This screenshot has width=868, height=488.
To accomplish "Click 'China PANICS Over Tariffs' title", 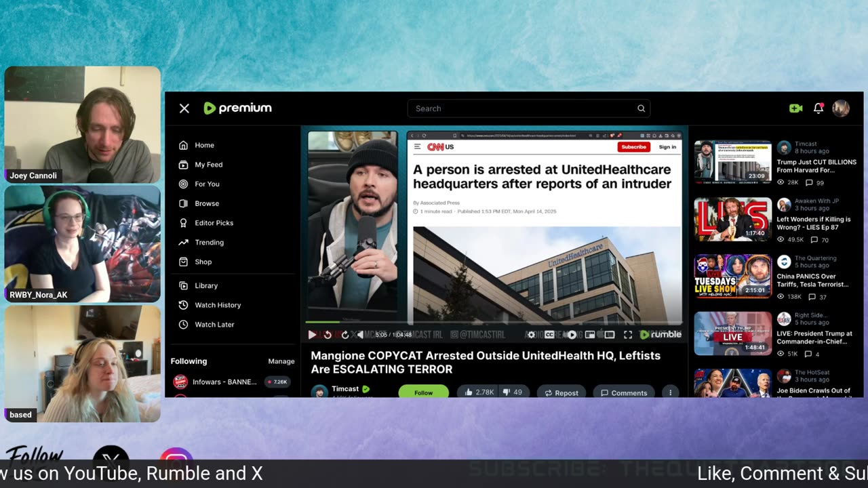I will (812, 280).
